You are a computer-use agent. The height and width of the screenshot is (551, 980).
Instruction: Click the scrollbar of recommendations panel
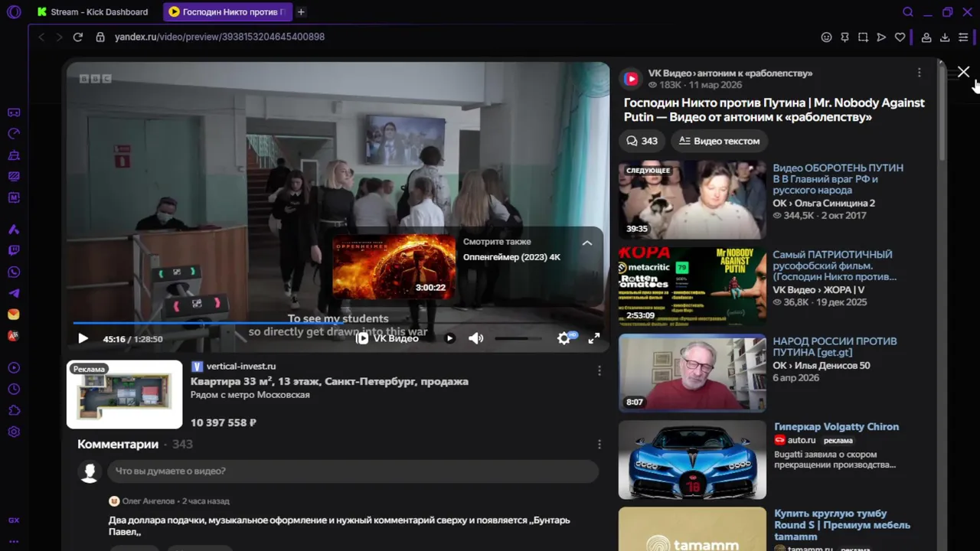click(x=942, y=115)
